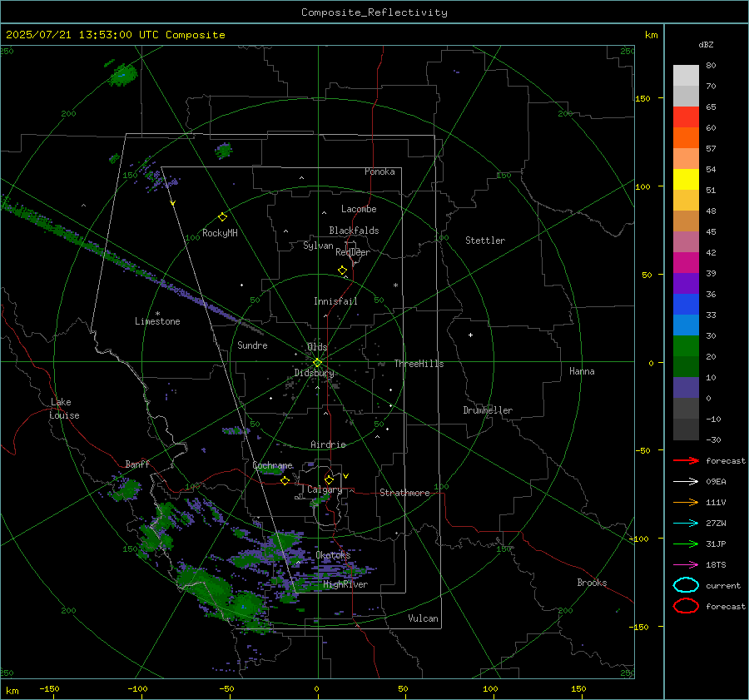
Task: Click the Hanna city label
Action: (582, 371)
